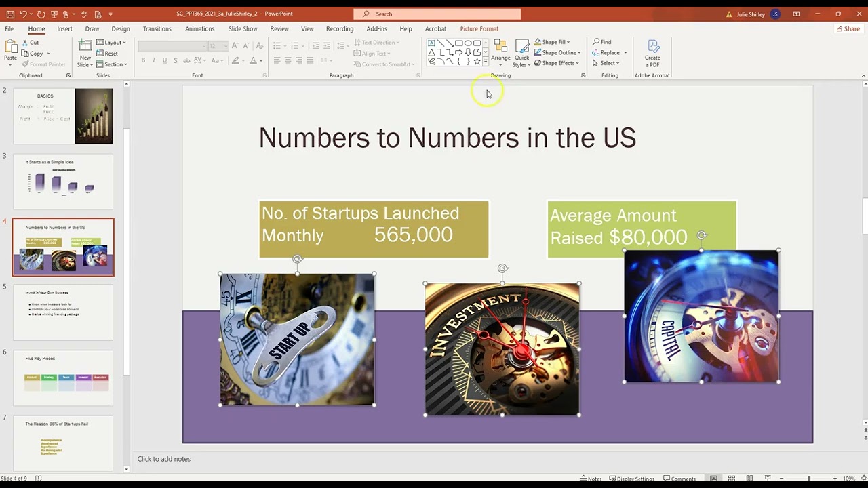Screen dimensions: 868x488
Task: Zoom in using plus button
Action: tap(835, 479)
